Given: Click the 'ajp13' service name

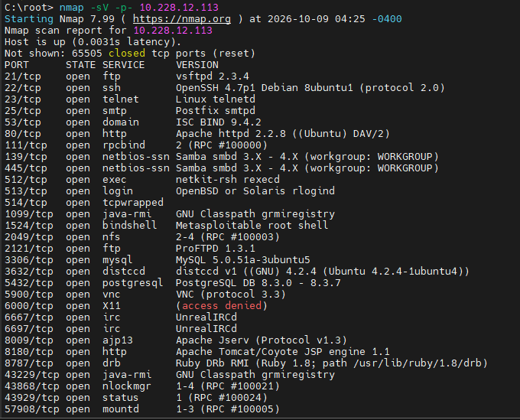Looking at the screenshot, I should 118,340.
